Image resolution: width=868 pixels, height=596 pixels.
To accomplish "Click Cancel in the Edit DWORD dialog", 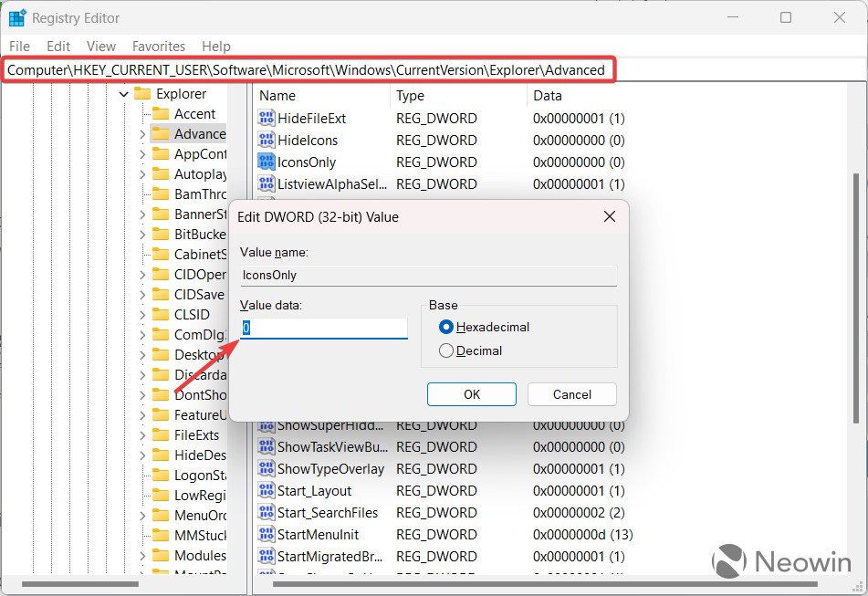I will [x=571, y=394].
